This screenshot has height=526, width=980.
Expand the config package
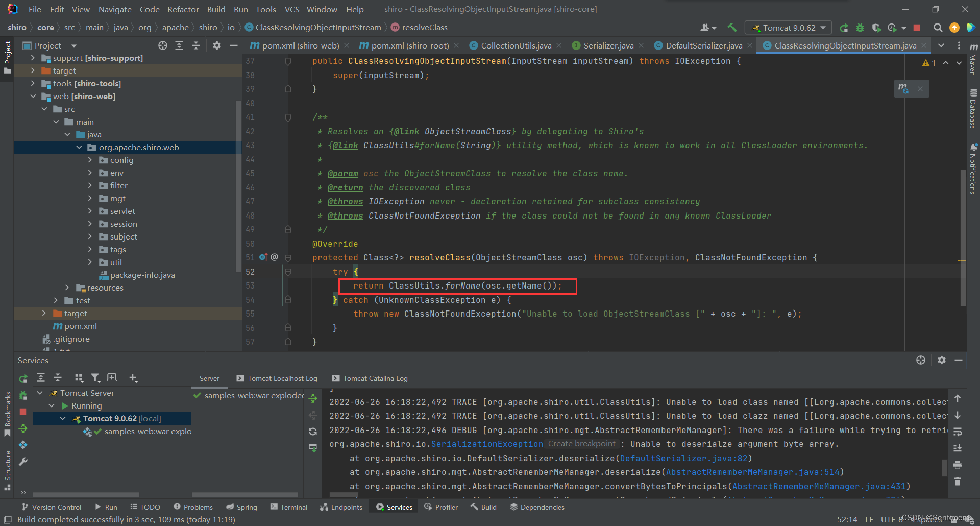pyautogui.click(x=90, y=160)
